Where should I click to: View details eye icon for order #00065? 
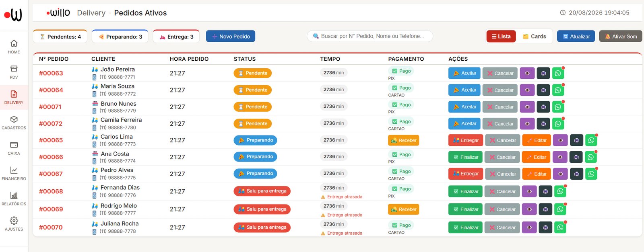(x=561, y=140)
